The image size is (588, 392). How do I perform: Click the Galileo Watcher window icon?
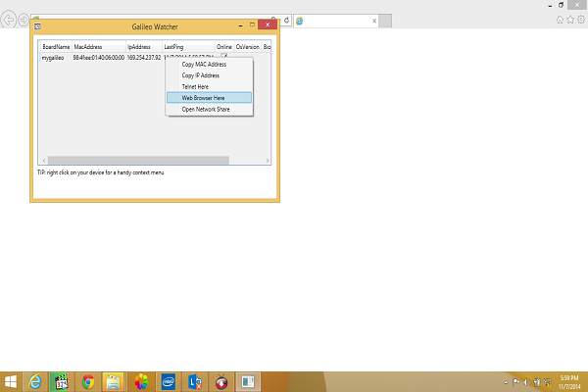click(x=37, y=26)
